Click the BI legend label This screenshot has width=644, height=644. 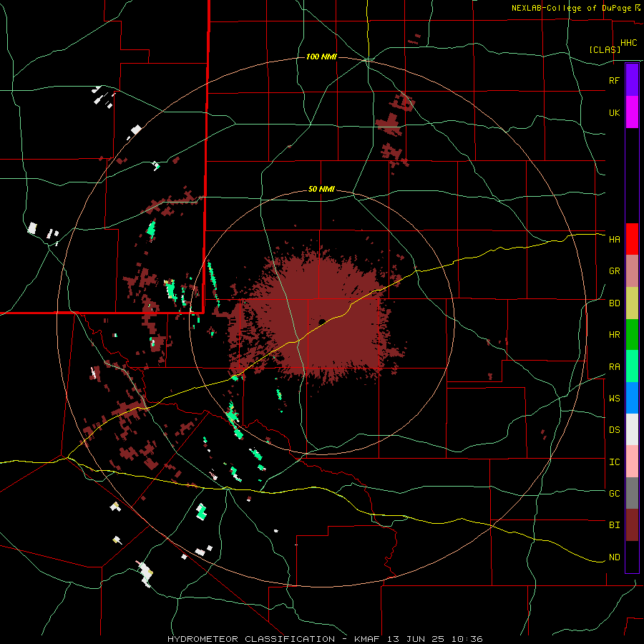point(615,525)
